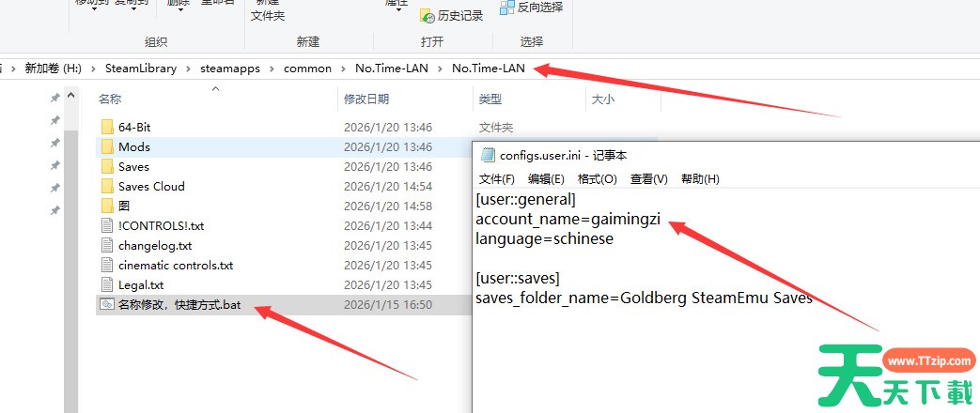The height and width of the screenshot is (413, 980).
Task: Click the 反向选择 invert selection icon
Action: (506, 8)
